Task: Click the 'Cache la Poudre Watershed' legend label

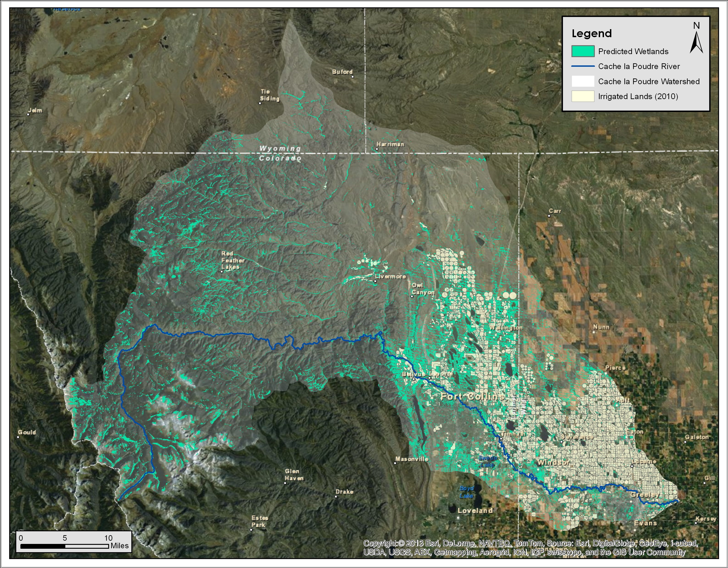Action: tap(649, 81)
